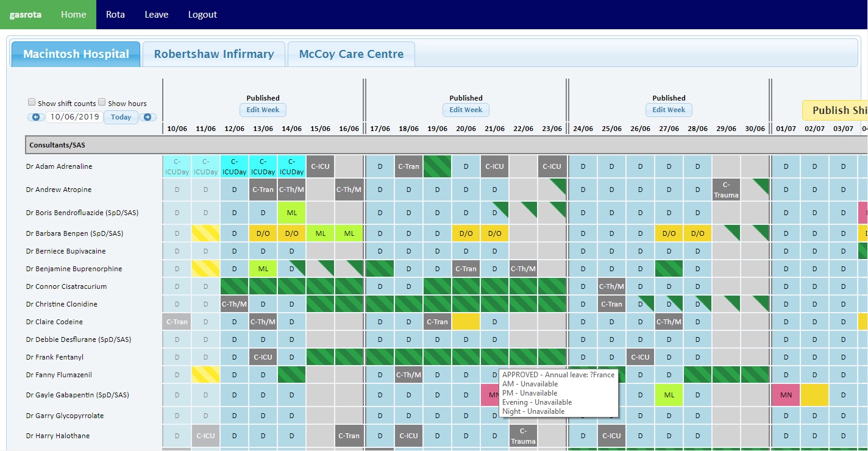Log out using the Logout link
Image resolution: width=868 pixels, height=451 pixels.
pos(202,15)
